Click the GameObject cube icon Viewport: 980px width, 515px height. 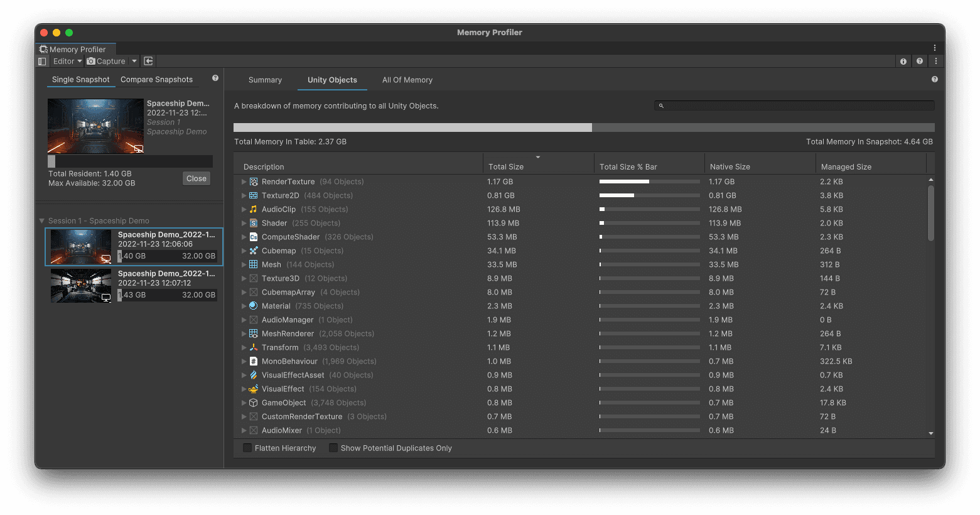pos(254,403)
